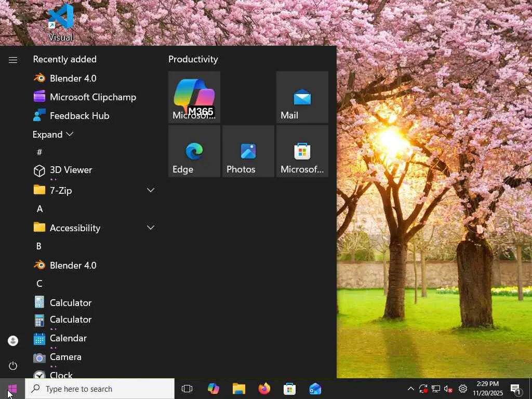
Task: Open Task View from the taskbar
Action: [x=187, y=389]
